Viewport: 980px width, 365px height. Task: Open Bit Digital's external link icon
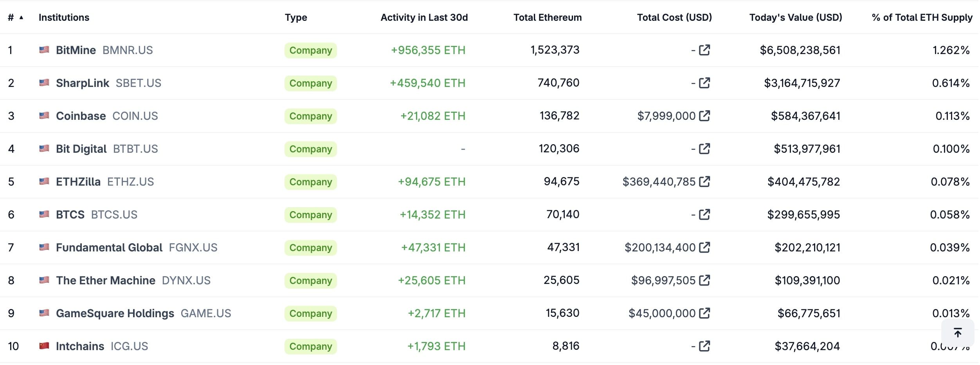tap(704, 149)
